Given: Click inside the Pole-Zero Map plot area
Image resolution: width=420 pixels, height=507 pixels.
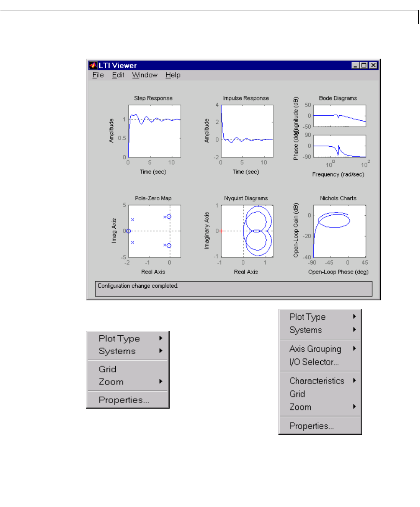Looking at the screenshot, I should coord(155,231).
